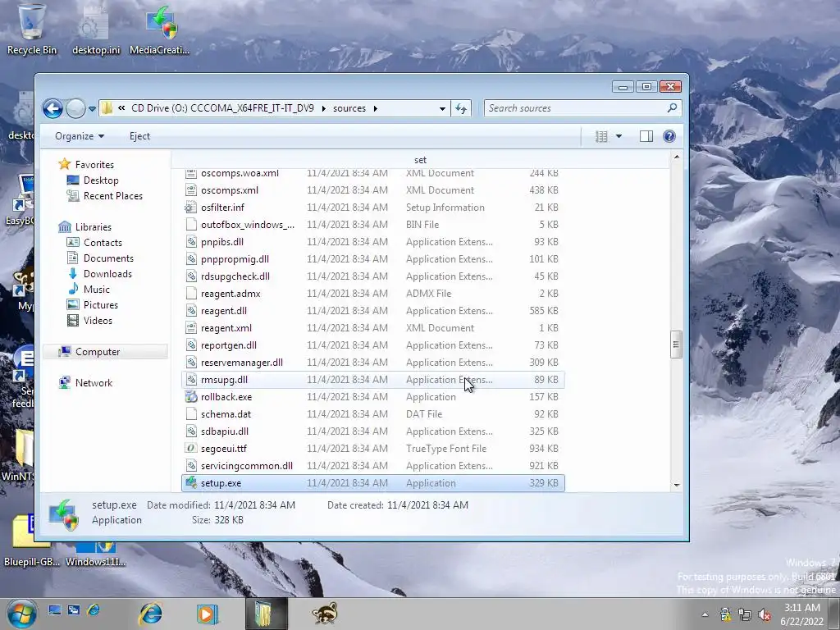840x630 pixels.
Task: Open the Pictures library
Action: pos(92,304)
